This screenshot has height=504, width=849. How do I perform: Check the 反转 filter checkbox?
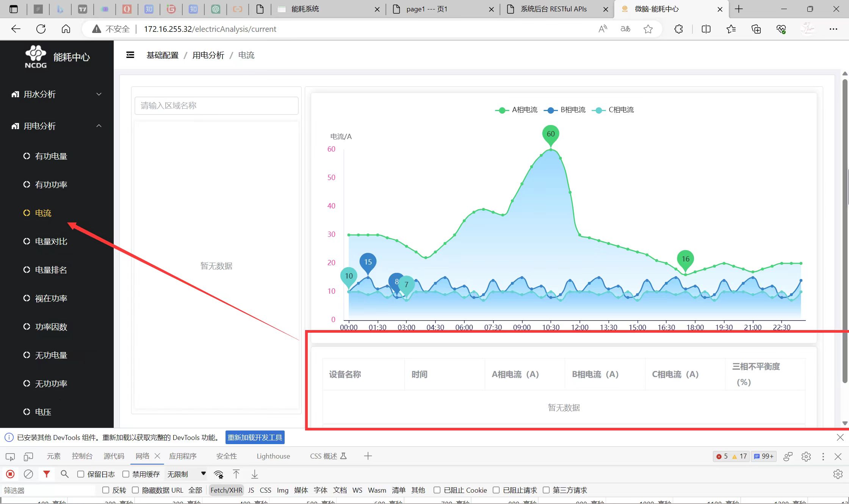tap(106, 490)
